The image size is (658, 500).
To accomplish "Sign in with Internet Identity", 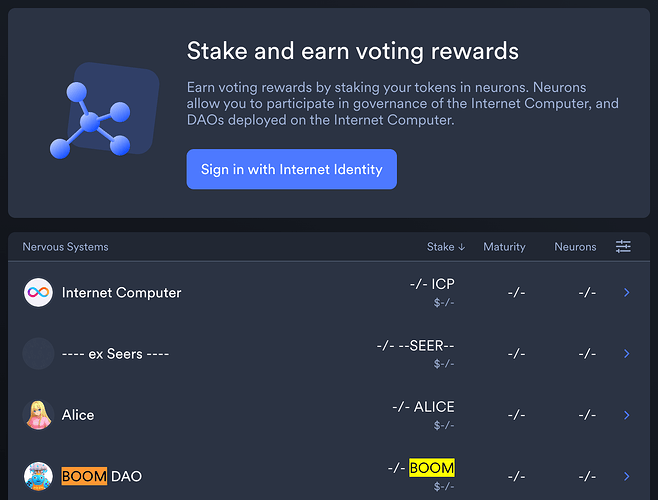I will pos(292,169).
